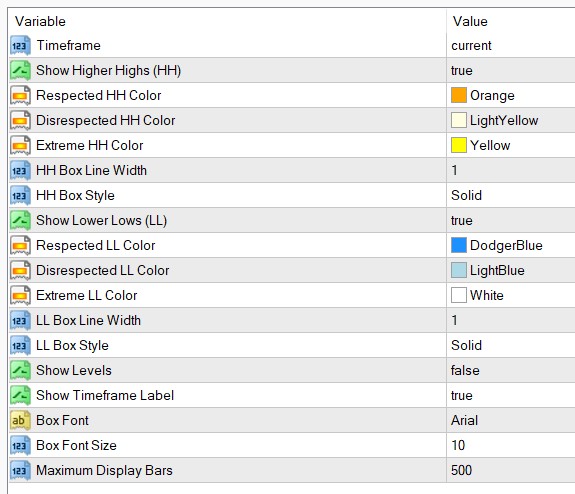Click the color-type icon beside Respected HH Color

click(20, 95)
